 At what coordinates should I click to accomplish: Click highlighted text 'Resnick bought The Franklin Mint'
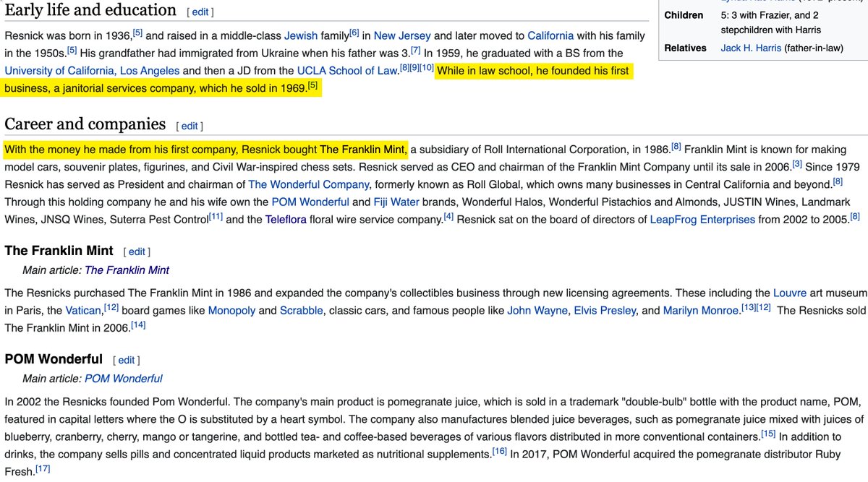(x=324, y=150)
